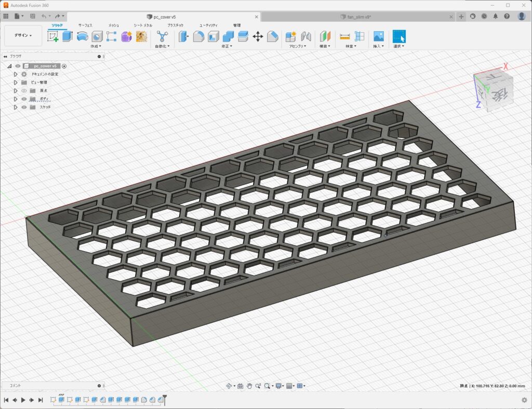This screenshot has height=409, width=532.
Task: Toggle visibility of pc_cover v5 component
Action: pyautogui.click(x=18, y=66)
